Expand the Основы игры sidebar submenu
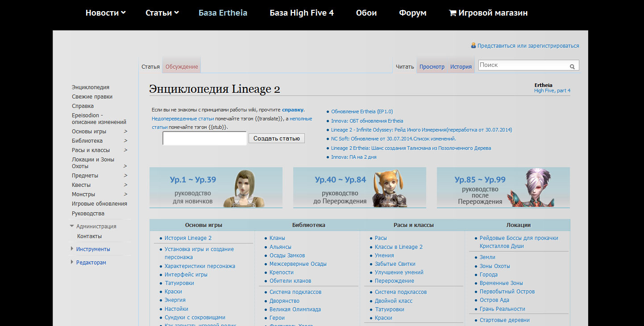Image resolution: width=644 pixels, height=326 pixels. tap(126, 132)
